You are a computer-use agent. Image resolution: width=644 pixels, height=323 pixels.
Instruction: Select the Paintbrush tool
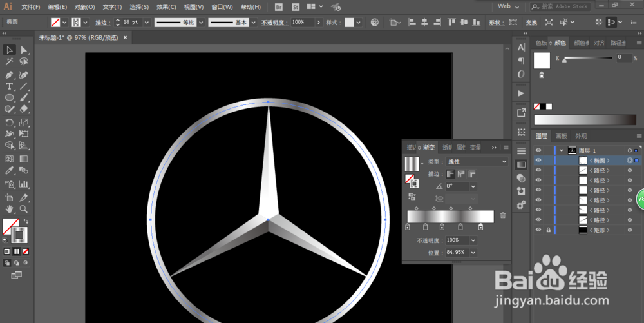24,98
